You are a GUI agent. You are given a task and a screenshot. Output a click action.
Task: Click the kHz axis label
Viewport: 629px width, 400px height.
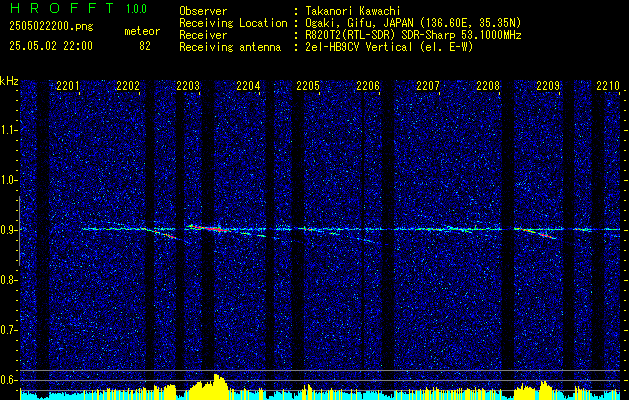pos(9,81)
